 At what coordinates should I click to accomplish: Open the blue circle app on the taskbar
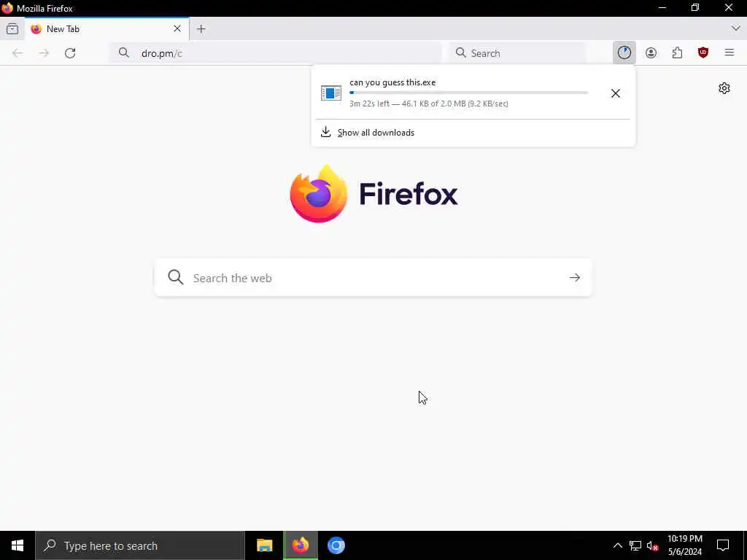click(x=336, y=545)
